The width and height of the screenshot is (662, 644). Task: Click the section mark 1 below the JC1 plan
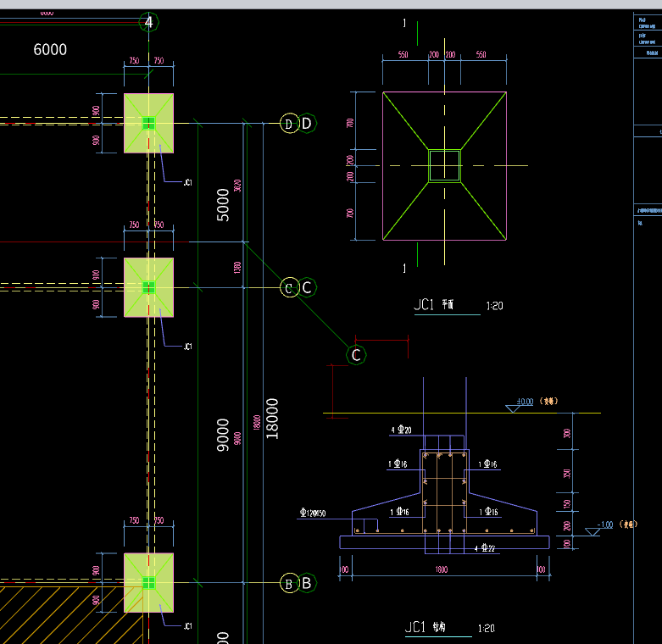point(404,268)
